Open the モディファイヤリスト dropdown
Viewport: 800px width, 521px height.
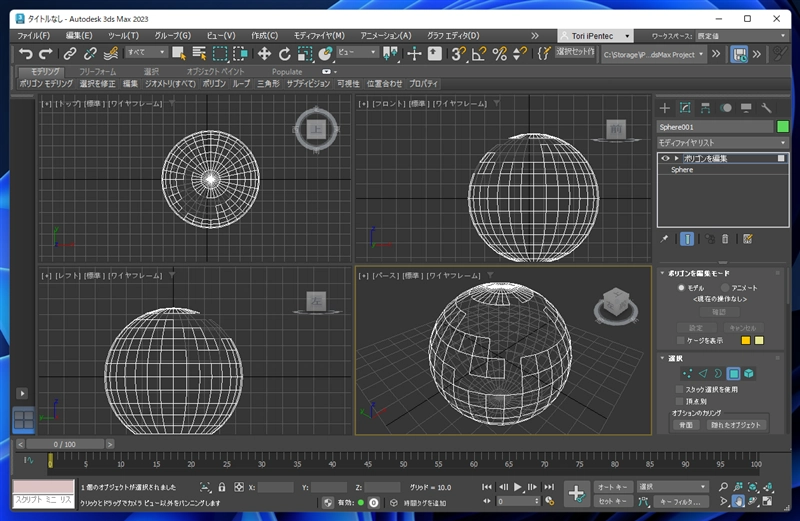click(722, 142)
